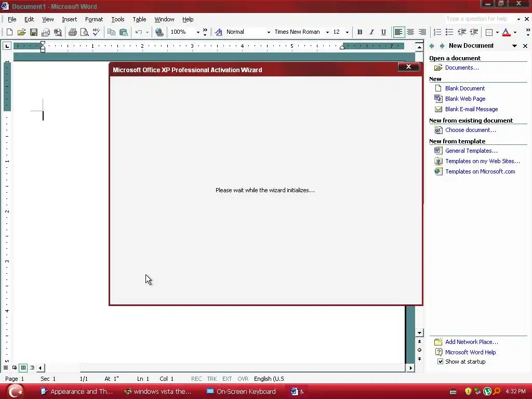Open the font size 12 dropdown
The height and width of the screenshot is (399, 532).
[x=347, y=32]
